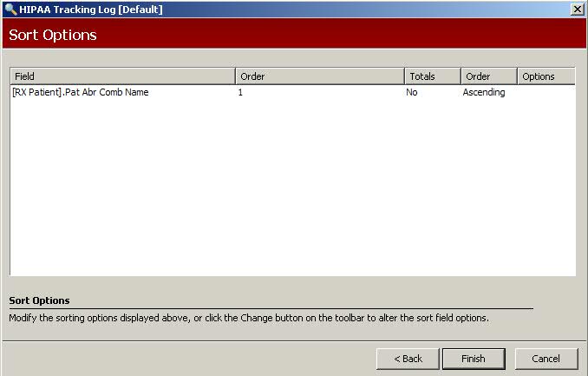Click the Order header beside the Field column

319,76
